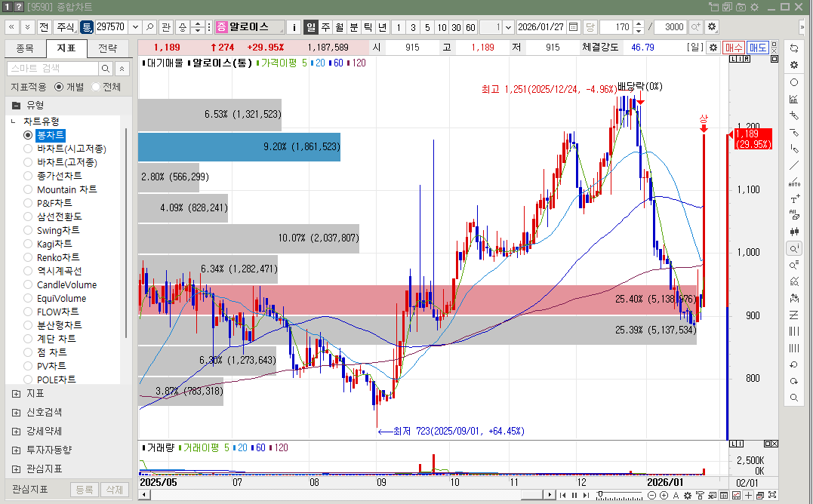Select the P&F차트 radio option

[28, 203]
